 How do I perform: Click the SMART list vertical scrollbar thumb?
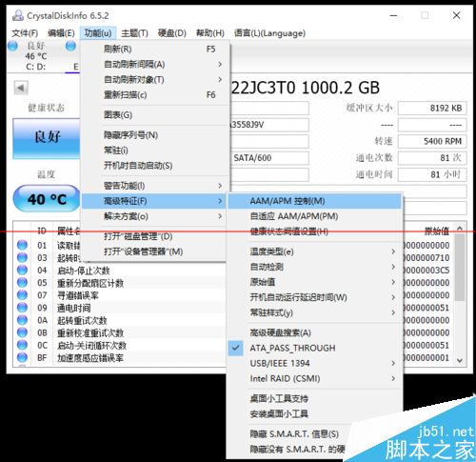460,268
